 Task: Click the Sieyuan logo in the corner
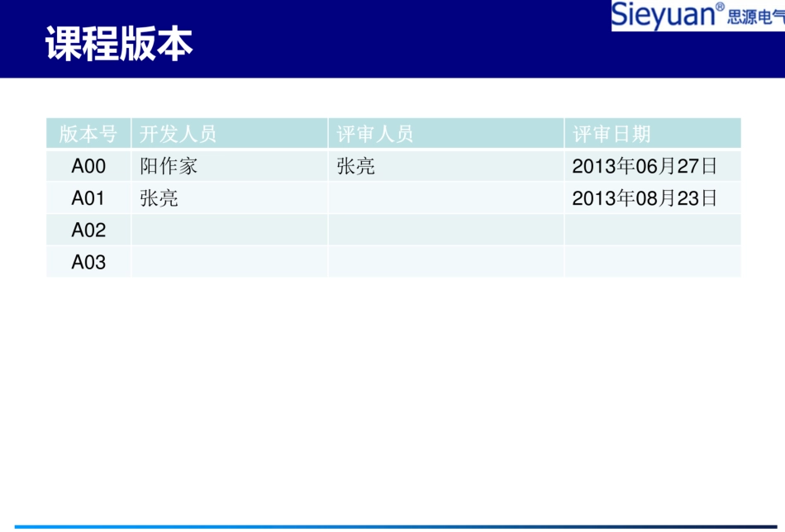(x=698, y=15)
